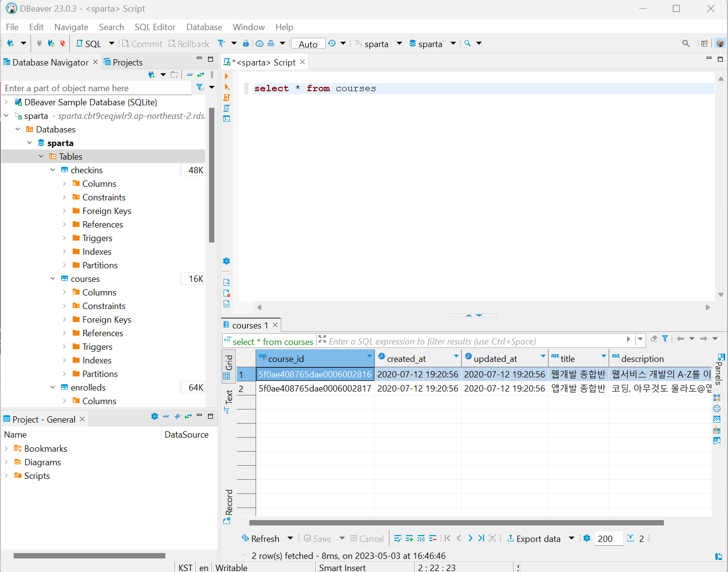Click Add row icon in results toolbar
The width and height of the screenshot is (728, 572).
[x=409, y=538]
